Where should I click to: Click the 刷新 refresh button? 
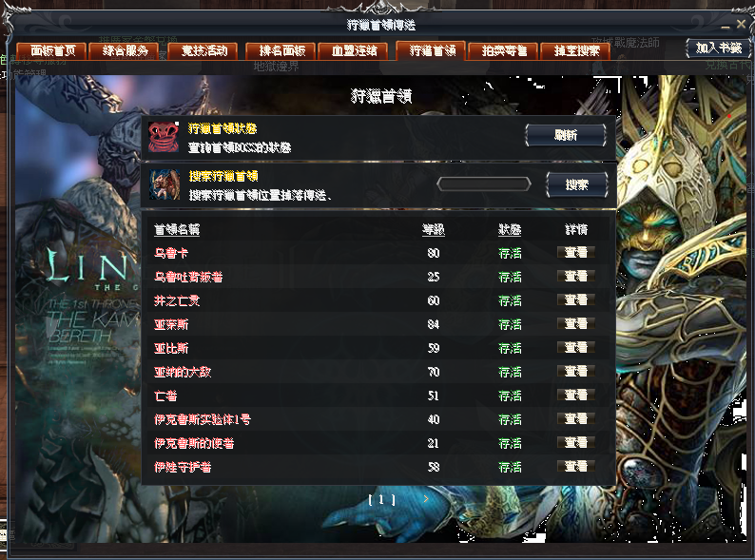pyautogui.click(x=565, y=135)
